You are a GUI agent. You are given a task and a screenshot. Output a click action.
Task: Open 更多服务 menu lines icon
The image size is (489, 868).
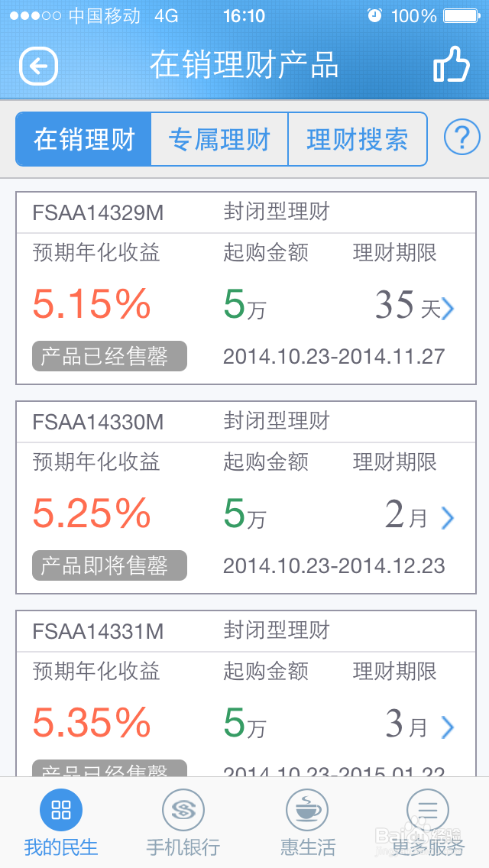point(428,811)
